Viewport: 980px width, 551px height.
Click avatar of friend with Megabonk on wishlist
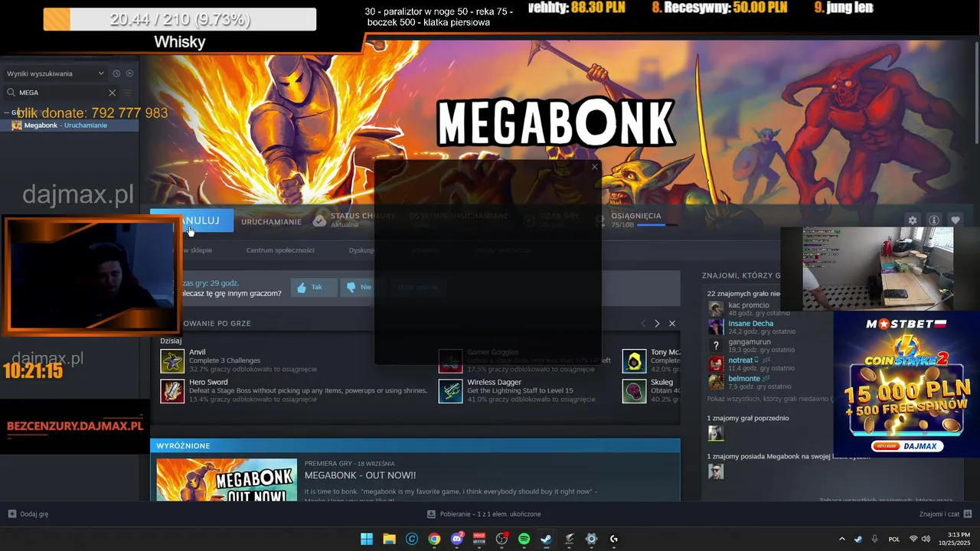tap(716, 471)
